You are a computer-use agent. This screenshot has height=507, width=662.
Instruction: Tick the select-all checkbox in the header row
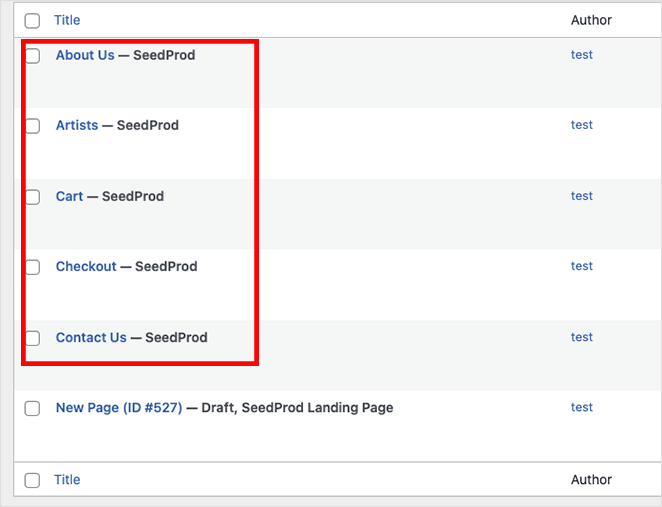32,21
